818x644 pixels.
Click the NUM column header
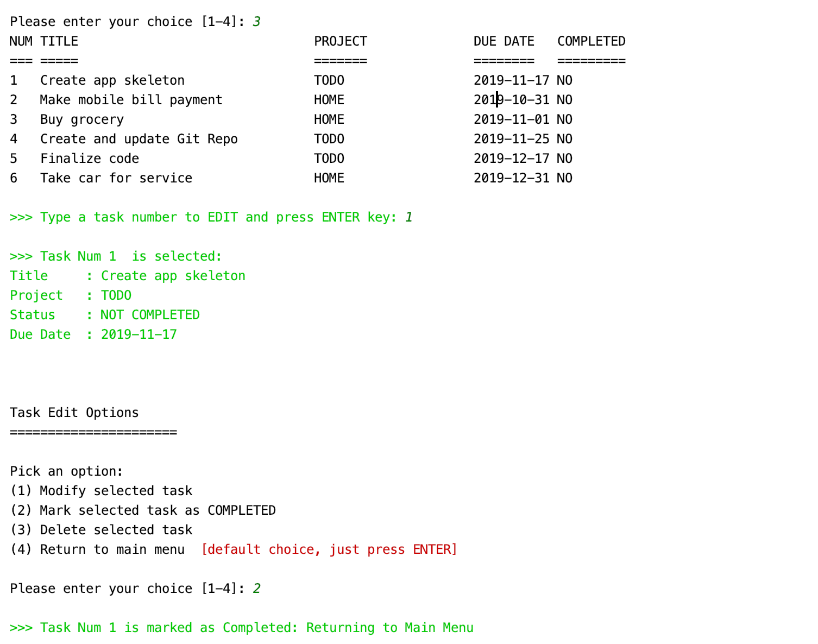tap(21, 41)
